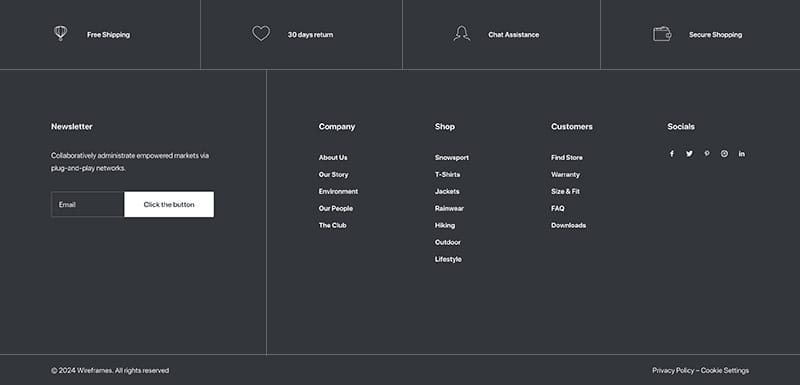Click the Socials column heading
This screenshot has height=385, width=800.
[681, 126]
